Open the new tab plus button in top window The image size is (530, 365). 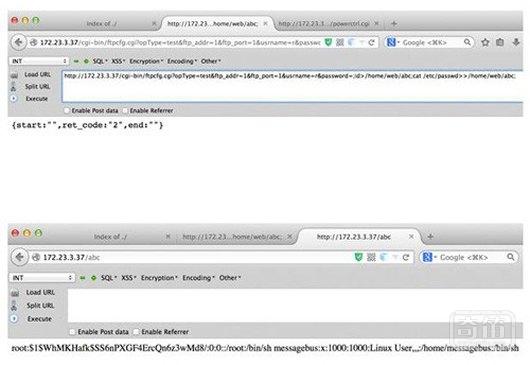point(394,24)
